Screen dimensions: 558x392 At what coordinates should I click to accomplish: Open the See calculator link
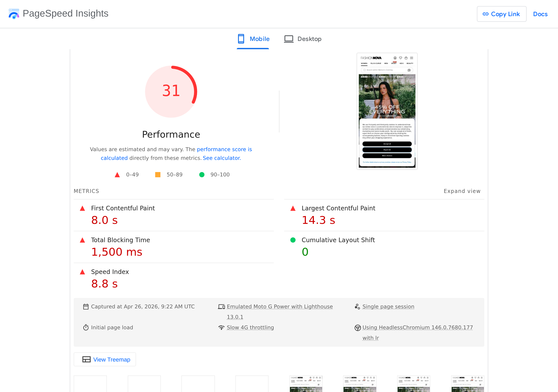221,158
